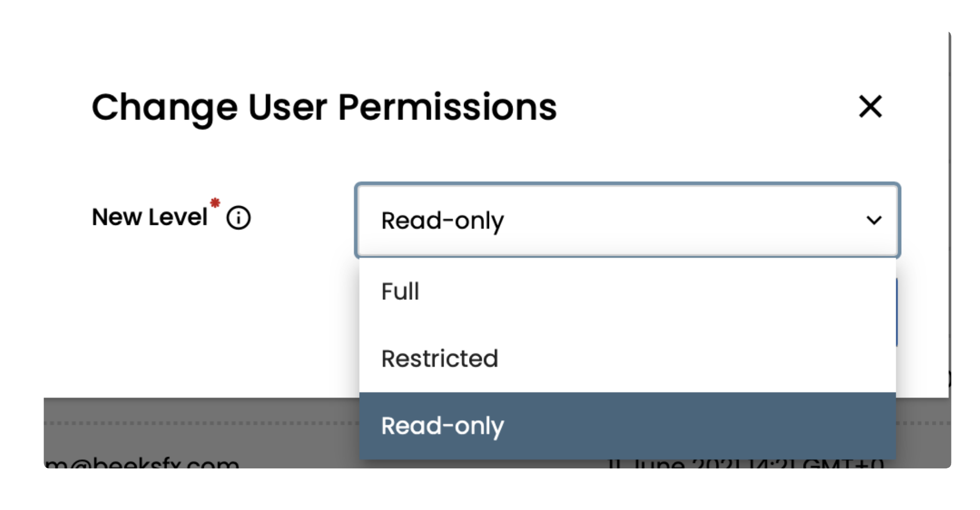Open the New Level combo box
The image size is (980, 510).
pyautogui.click(x=627, y=220)
